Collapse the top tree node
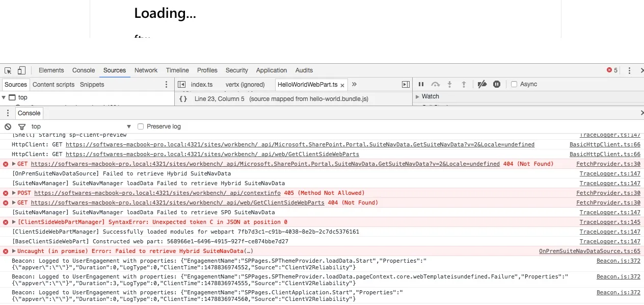The image size is (644, 305). pyautogui.click(x=4, y=97)
